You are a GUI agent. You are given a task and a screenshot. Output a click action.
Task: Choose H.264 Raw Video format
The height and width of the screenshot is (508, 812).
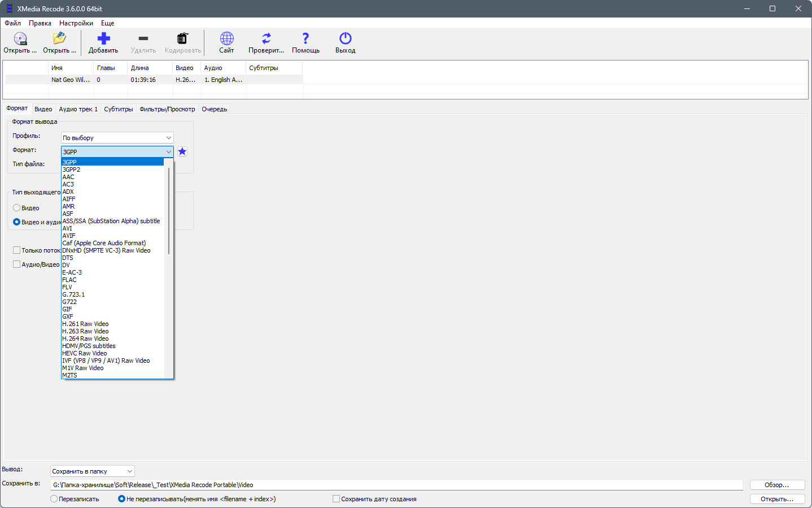tap(112, 338)
